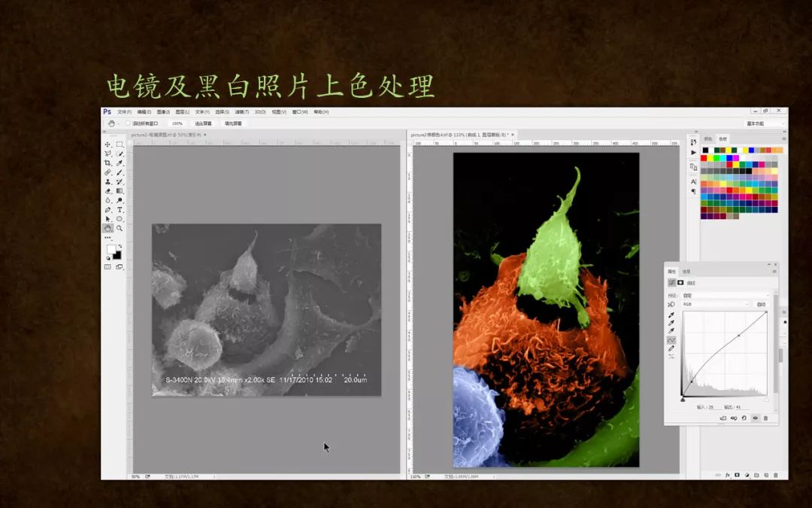Open the Character panel icon

point(693,181)
